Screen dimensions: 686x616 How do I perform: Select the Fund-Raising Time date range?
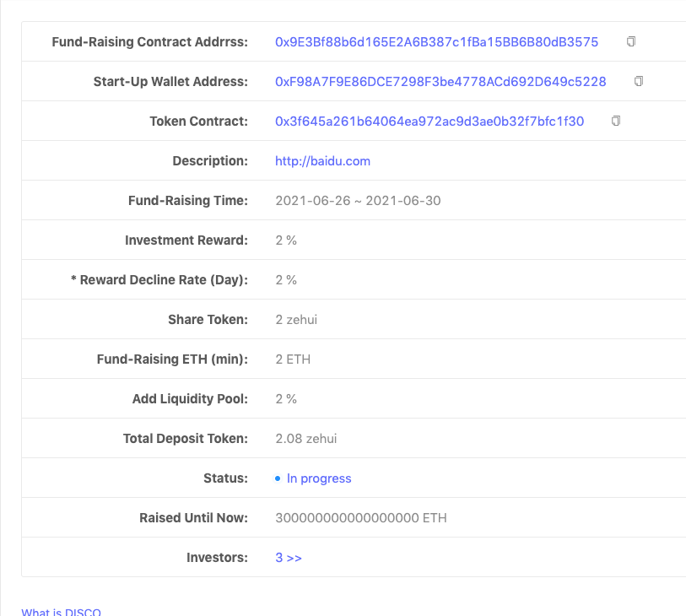pos(358,201)
